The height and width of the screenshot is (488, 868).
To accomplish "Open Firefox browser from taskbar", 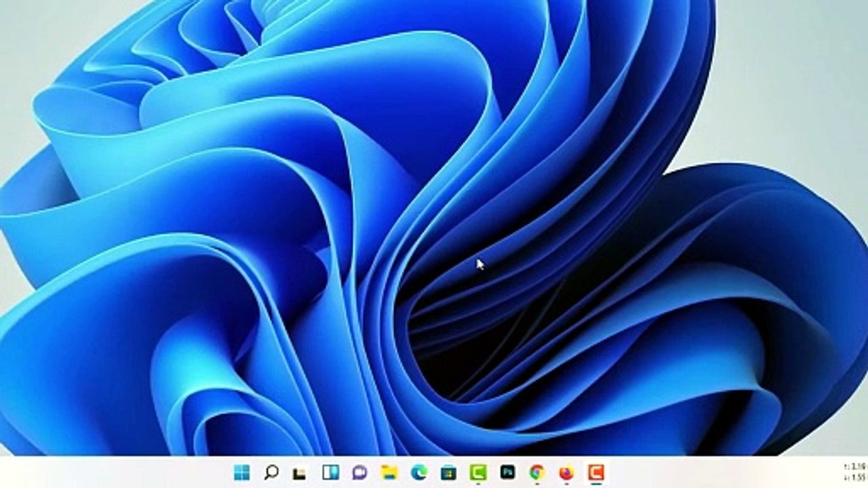I will [566, 472].
